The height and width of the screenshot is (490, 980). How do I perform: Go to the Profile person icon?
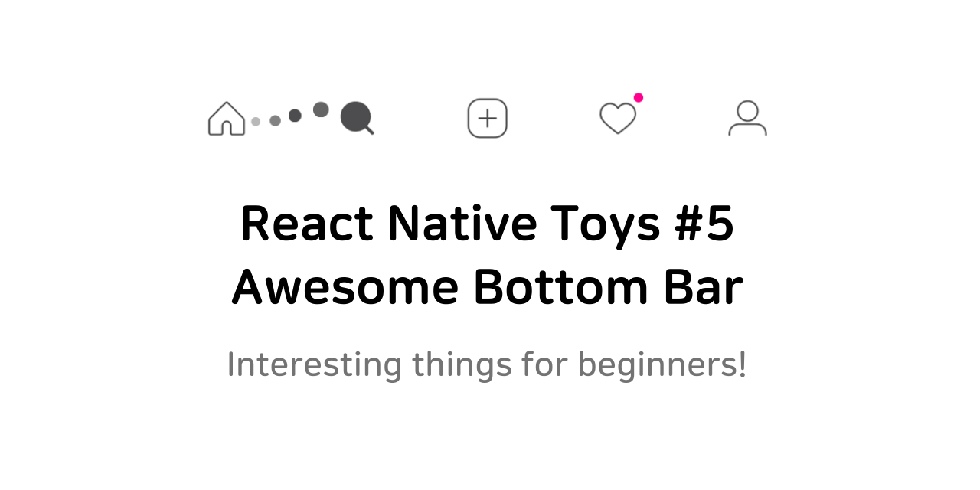[x=747, y=118]
